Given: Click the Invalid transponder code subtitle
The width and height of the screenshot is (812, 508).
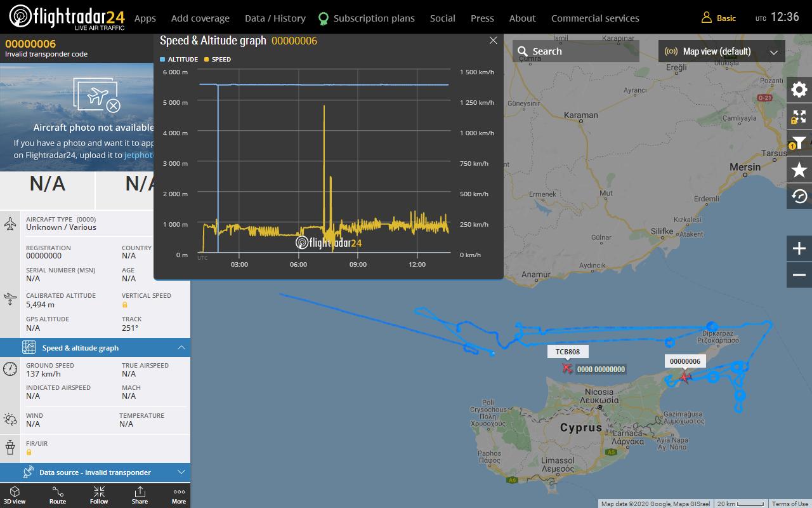Looking at the screenshot, I should click(x=46, y=54).
